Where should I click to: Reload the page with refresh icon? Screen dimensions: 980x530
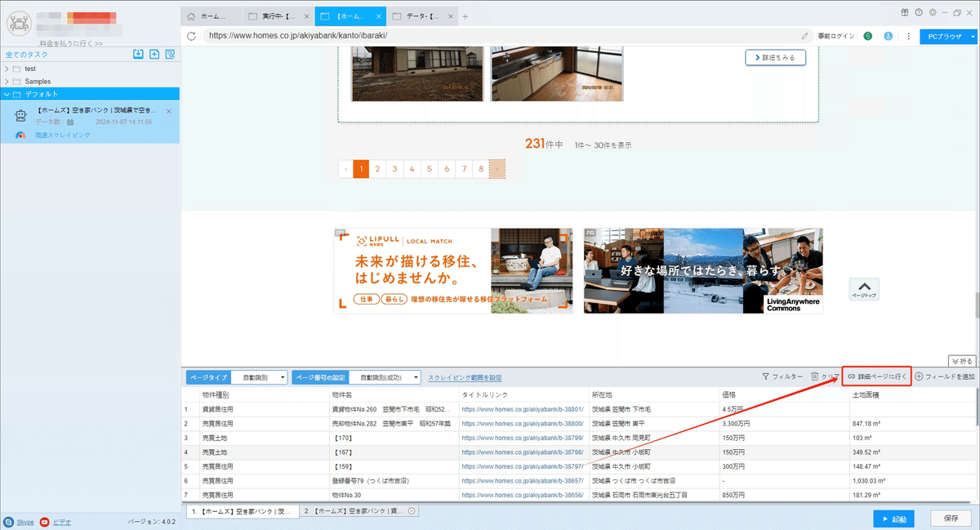pyautogui.click(x=191, y=36)
